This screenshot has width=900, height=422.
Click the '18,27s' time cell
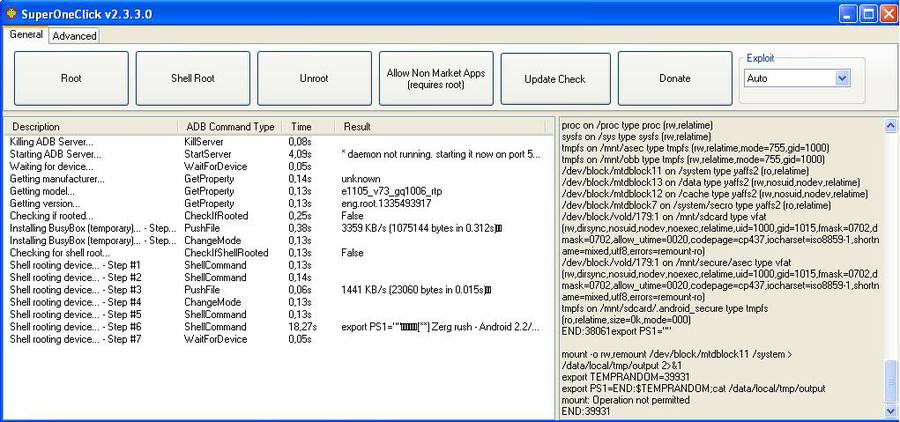click(302, 327)
